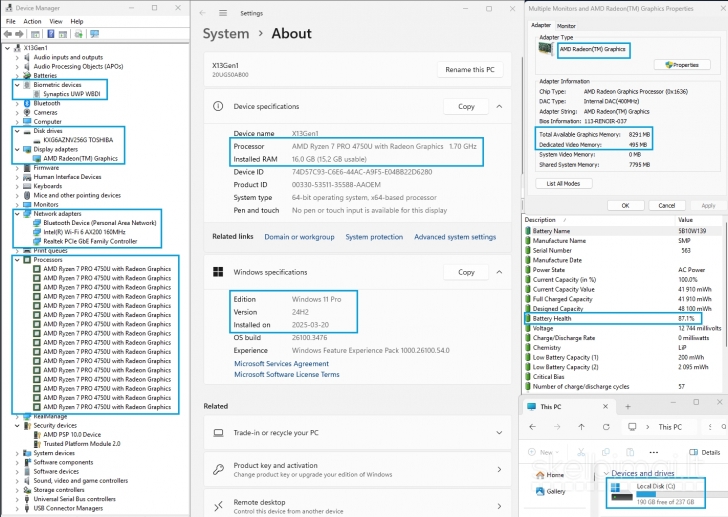728x517 pixels.
Task: Open the Advanced system settings link
Action: 455,237
